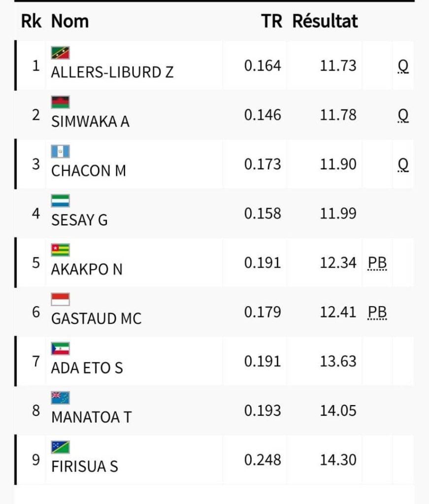This screenshot has width=429, height=504.
Task: Click the flag icon above ALLERS-LIBURD Z
Action: 61,53
